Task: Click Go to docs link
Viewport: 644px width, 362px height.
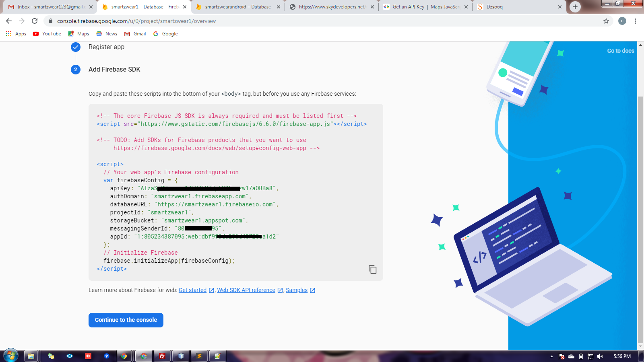Action: (621, 51)
